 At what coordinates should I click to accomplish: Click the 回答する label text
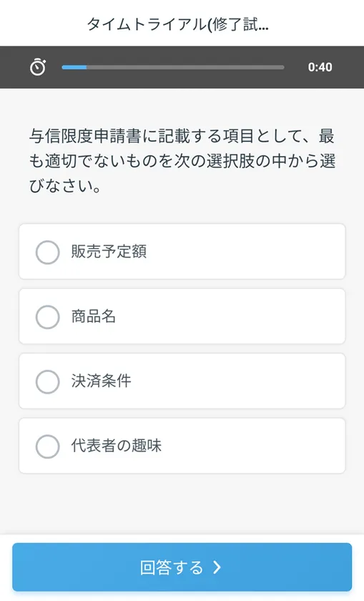[171, 567]
